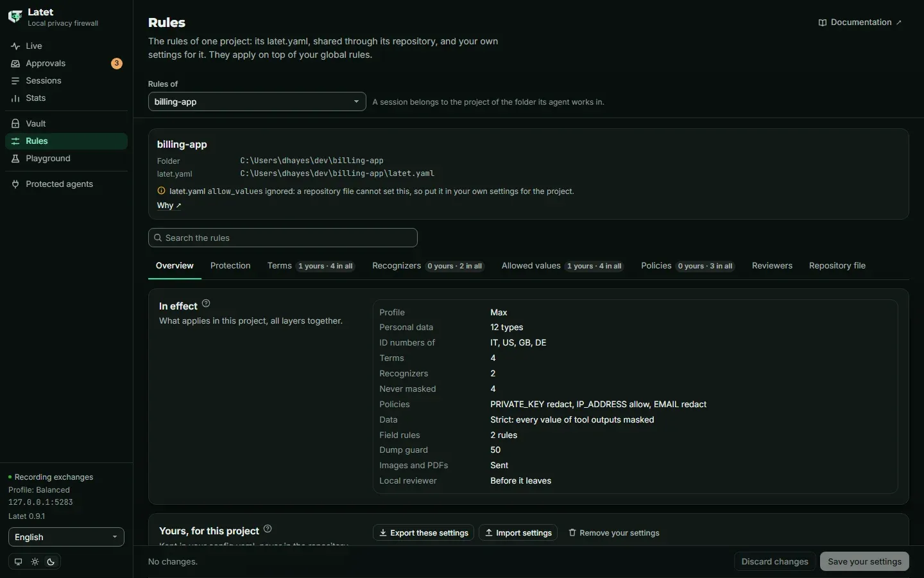This screenshot has height=578, width=924.
Task: Click the proxy address 127.0.0.1:5283
Action: (x=40, y=502)
